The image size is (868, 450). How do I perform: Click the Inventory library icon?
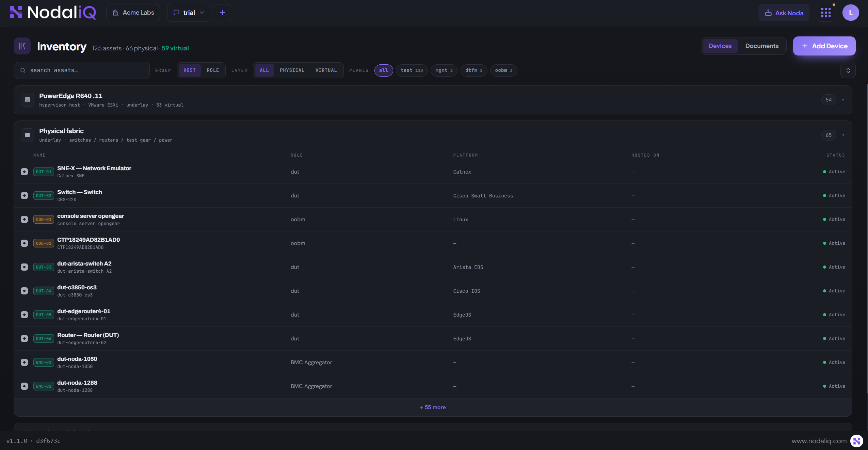point(22,46)
